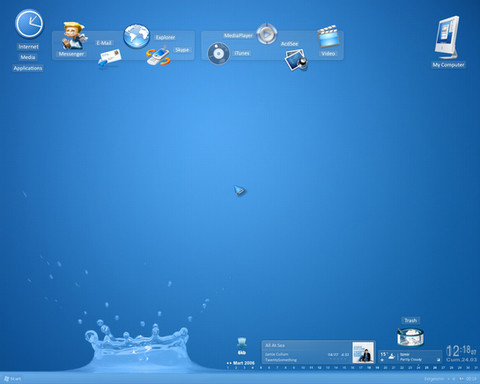This screenshot has height=384, width=480.
Task: Open the Partly Cloudy weather widget
Action: tap(411, 357)
